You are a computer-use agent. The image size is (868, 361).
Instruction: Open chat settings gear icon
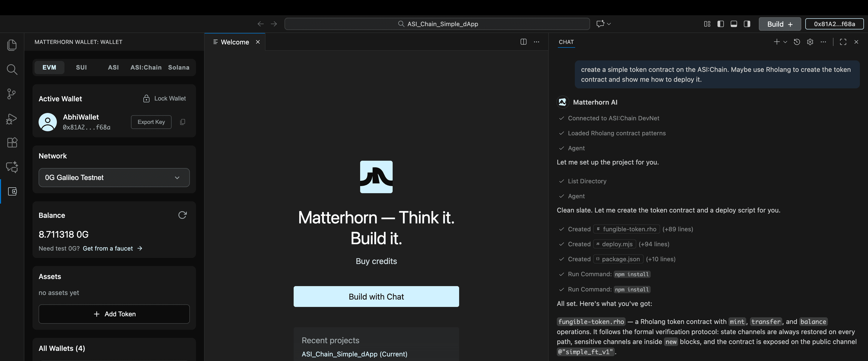pos(810,42)
